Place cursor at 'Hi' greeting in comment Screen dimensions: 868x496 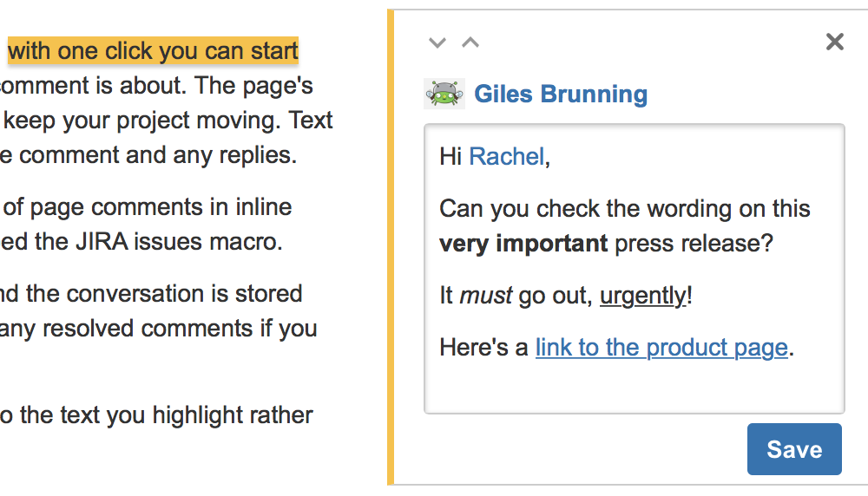[450, 157]
